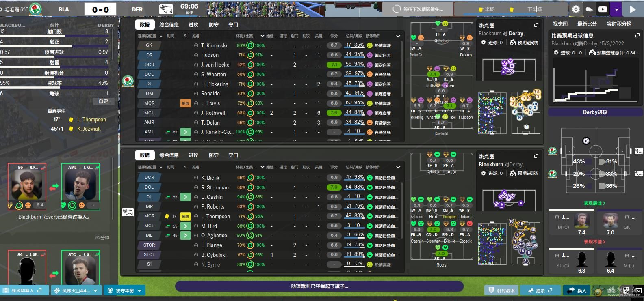Click the Blackburn Rovers crest in scoreboard

coord(36,9)
